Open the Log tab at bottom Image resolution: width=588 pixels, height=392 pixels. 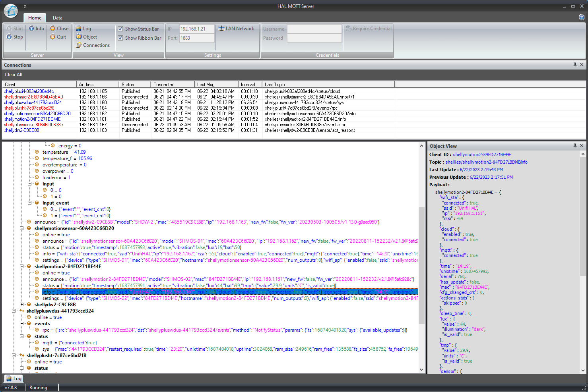click(x=13, y=378)
